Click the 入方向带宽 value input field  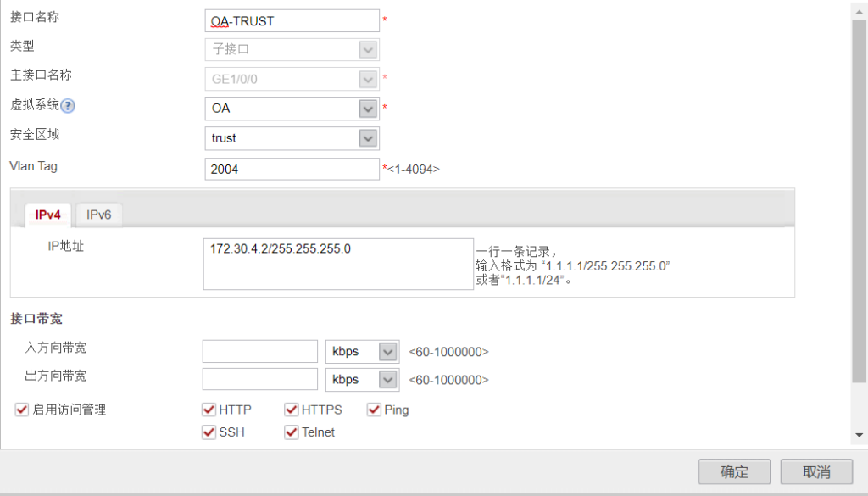coord(259,352)
